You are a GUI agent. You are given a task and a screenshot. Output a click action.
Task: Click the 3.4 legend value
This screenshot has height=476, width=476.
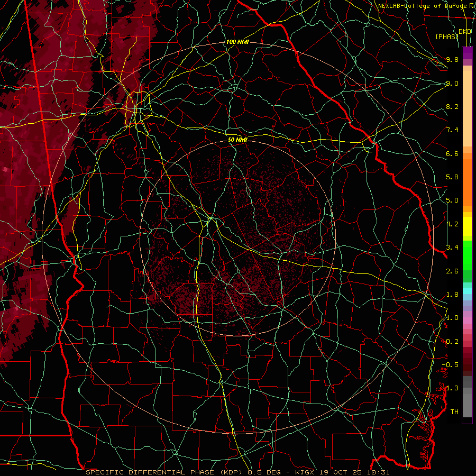click(452, 248)
